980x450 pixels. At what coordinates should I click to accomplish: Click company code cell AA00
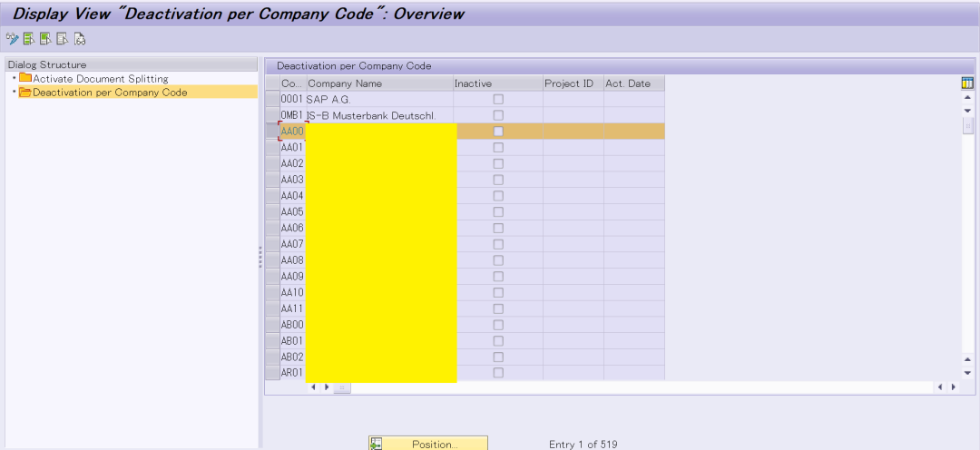[292, 132]
